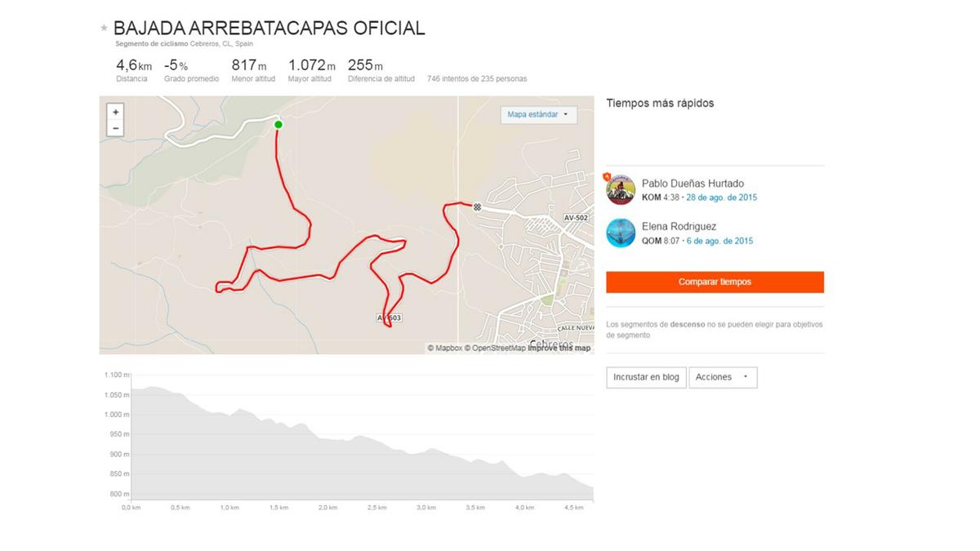This screenshot has height=551, width=980.
Task: Open Pablo Dueñas Hurtado's profile link
Action: click(x=693, y=184)
